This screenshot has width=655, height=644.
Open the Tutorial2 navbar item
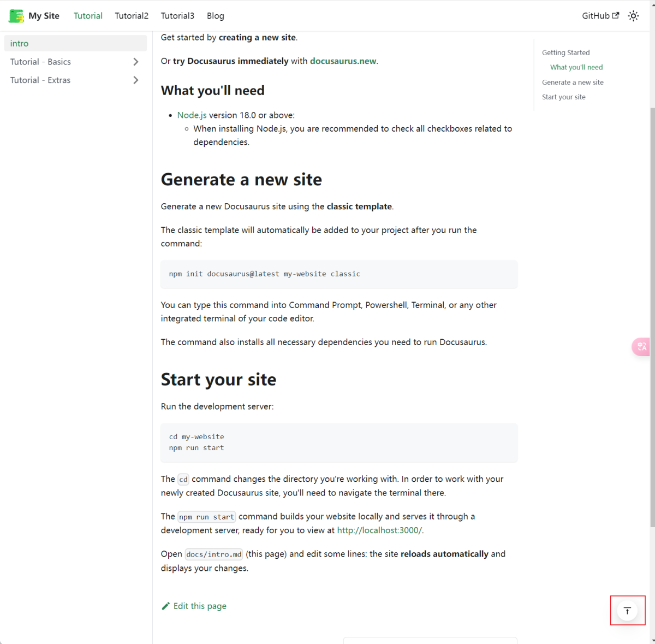(x=132, y=16)
